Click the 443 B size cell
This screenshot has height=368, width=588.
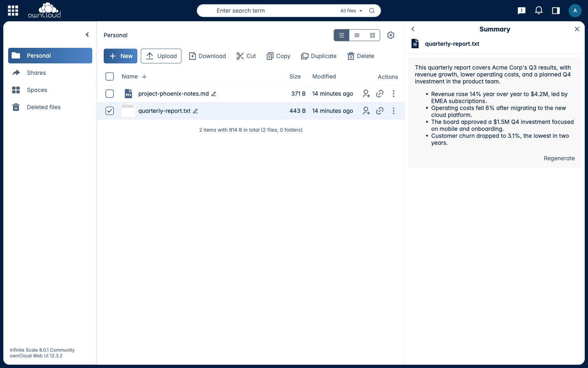[297, 111]
